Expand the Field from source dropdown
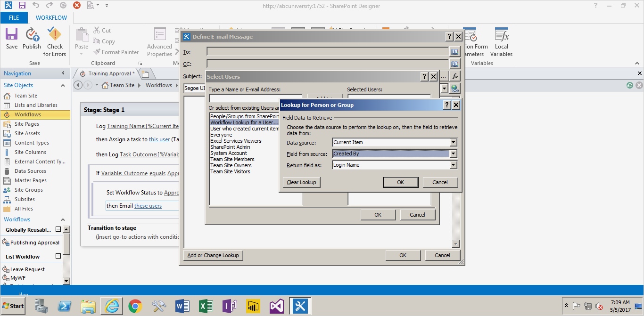 coord(453,154)
